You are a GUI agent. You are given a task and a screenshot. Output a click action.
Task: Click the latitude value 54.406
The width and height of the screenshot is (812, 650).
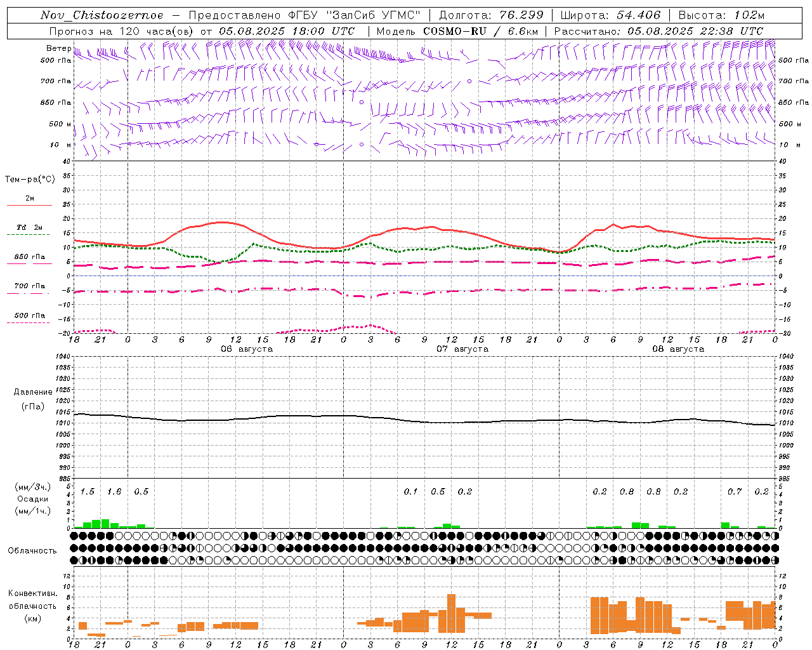[x=638, y=15]
